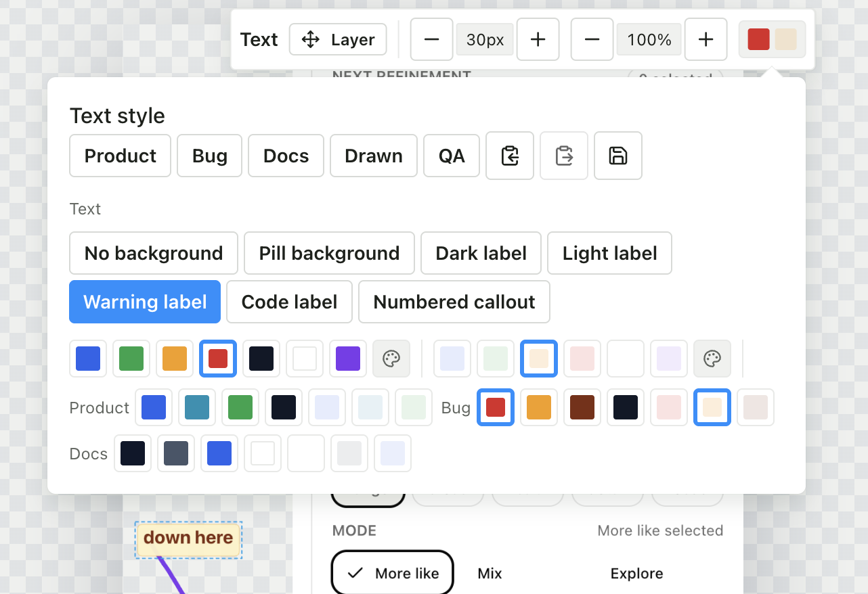Pick blue text color above the Product row
Viewport: 868px width, 594px height.
[88, 359]
